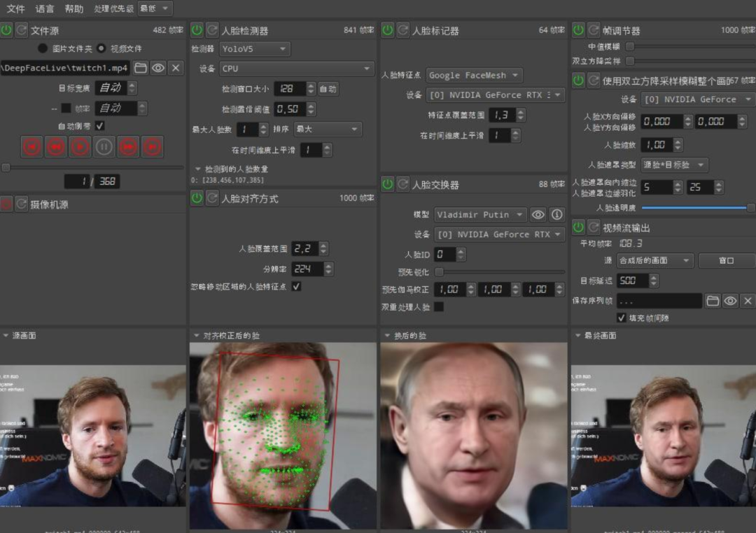The width and height of the screenshot is (756, 533).
Task: Select the 视频文件 radio option
Action: [x=101, y=48]
